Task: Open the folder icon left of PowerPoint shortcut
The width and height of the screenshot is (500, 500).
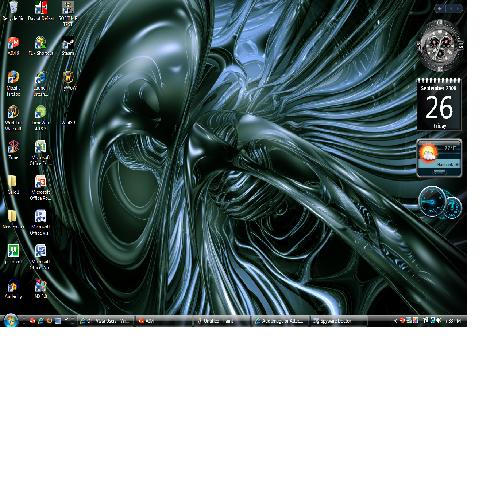Action: coord(13,184)
